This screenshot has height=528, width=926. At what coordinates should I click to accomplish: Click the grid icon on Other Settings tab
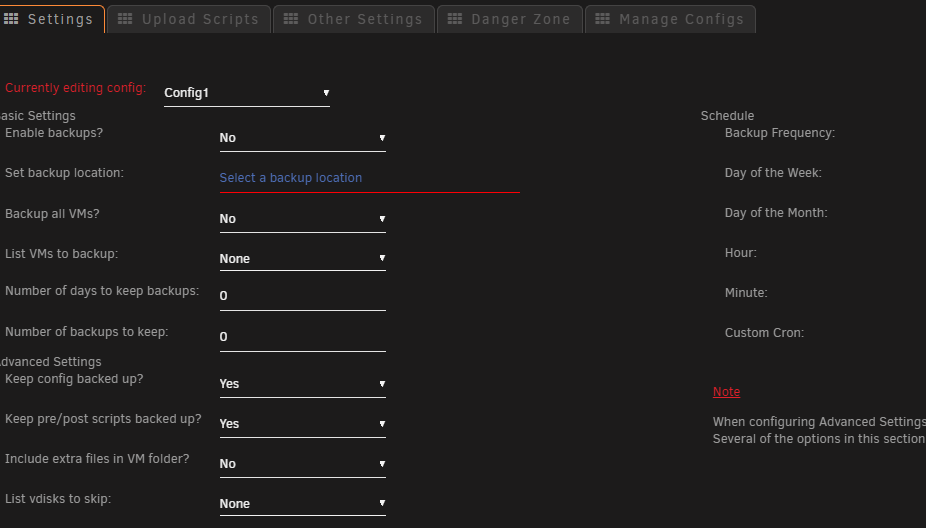[x=291, y=19]
